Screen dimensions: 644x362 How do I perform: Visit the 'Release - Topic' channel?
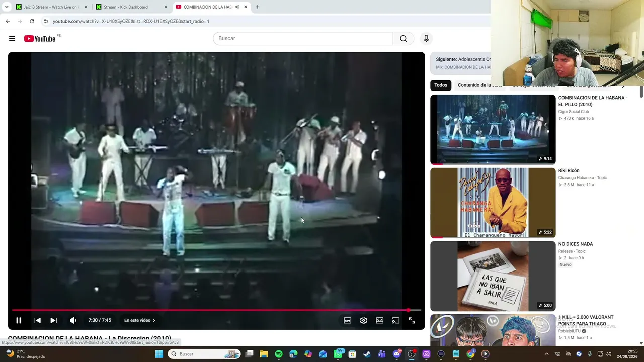tap(572, 251)
